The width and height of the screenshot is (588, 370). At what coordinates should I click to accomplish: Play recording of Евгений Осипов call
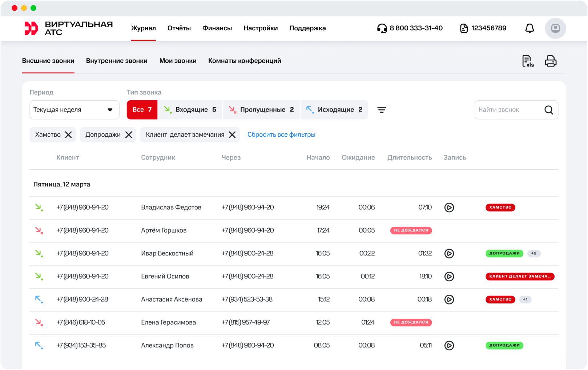449,277
